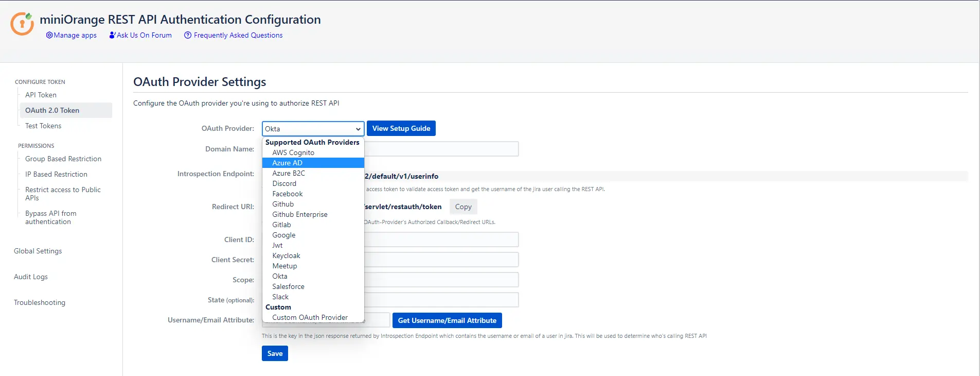980x376 pixels.
Task: Click the Ask Us On Forum user icon
Action: point(112,35)
